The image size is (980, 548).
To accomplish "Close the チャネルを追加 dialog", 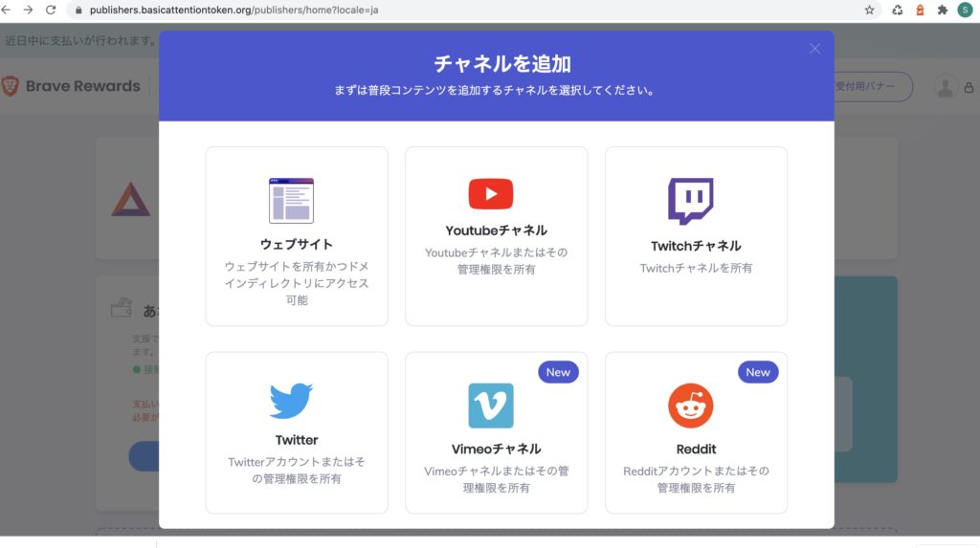I will pos(814,49).
